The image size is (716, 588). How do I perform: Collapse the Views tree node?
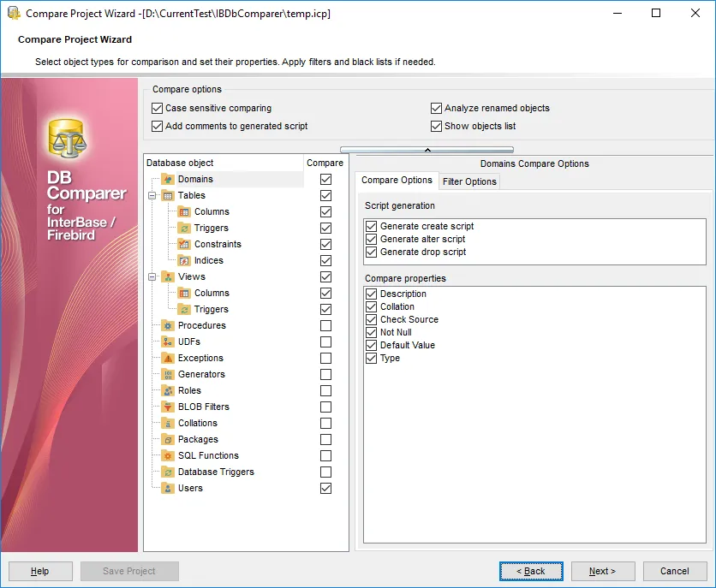(x=152, y=277)
